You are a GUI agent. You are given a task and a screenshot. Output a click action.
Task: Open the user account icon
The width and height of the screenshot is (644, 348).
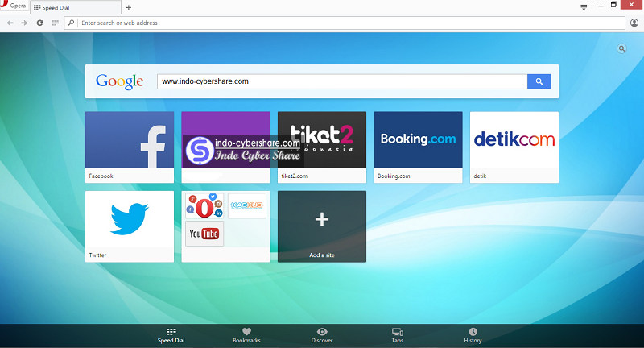634,23
